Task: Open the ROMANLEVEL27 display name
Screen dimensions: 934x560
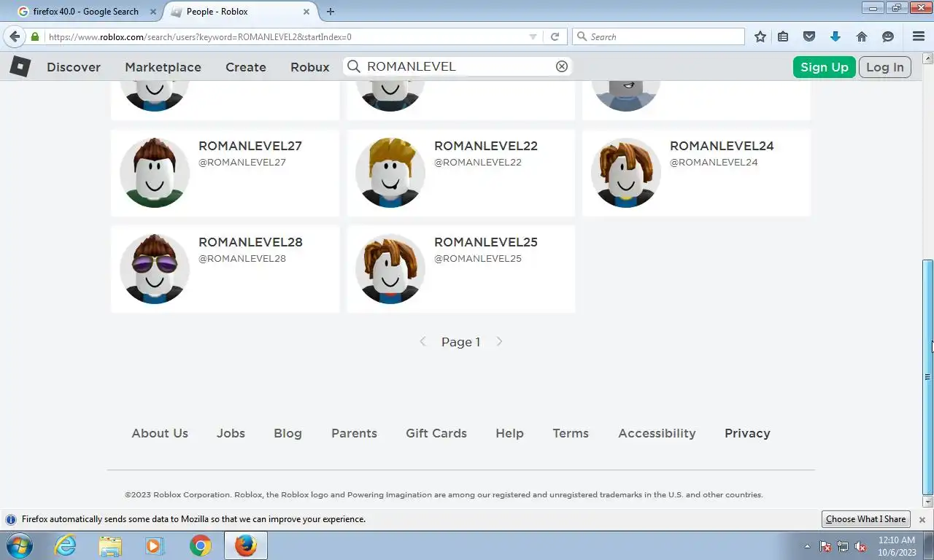Action: pos(250,146)
